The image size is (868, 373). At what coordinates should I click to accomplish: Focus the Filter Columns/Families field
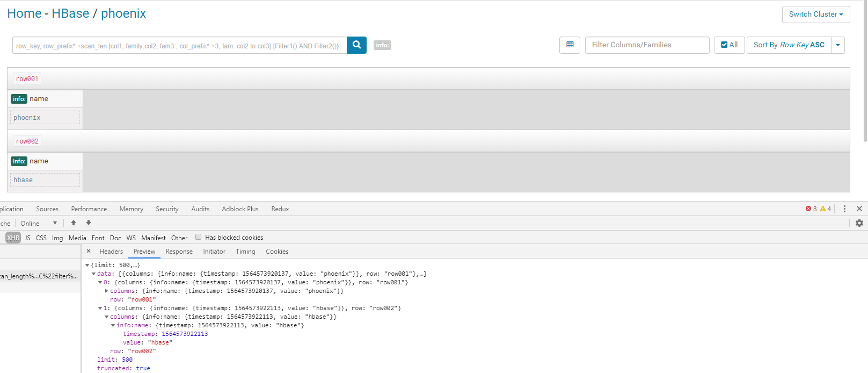tap(647, 45)
